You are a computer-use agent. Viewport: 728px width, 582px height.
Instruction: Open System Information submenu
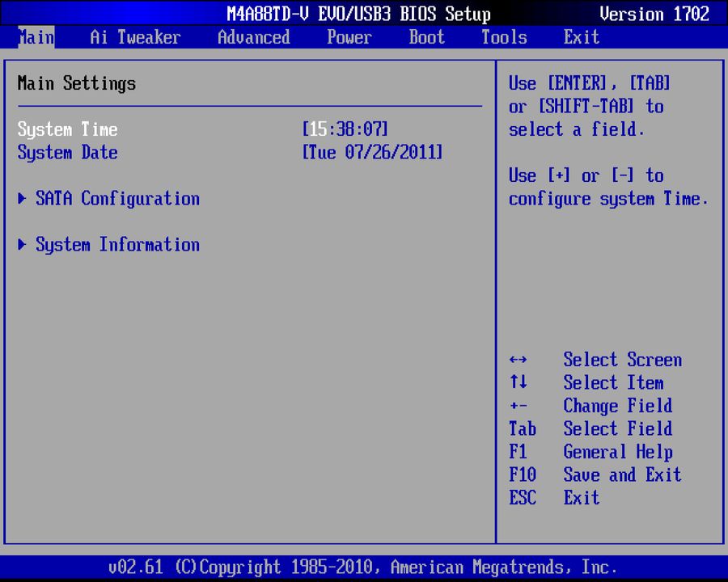click(x=117, y=245)
